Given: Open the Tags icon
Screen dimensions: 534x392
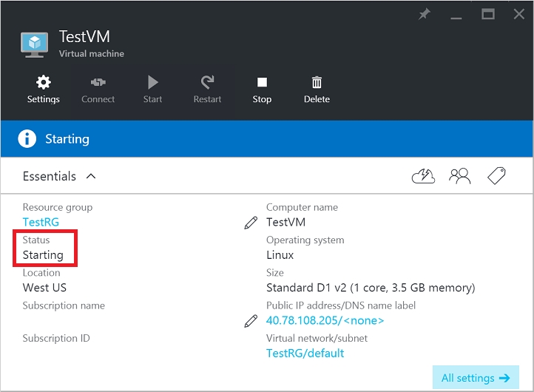Looking at the screenshot, I should coord(496,176).
